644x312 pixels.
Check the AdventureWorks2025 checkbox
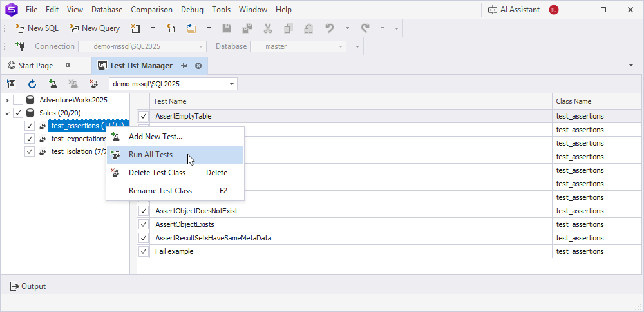pyautogui.click(x=18, y=100)
